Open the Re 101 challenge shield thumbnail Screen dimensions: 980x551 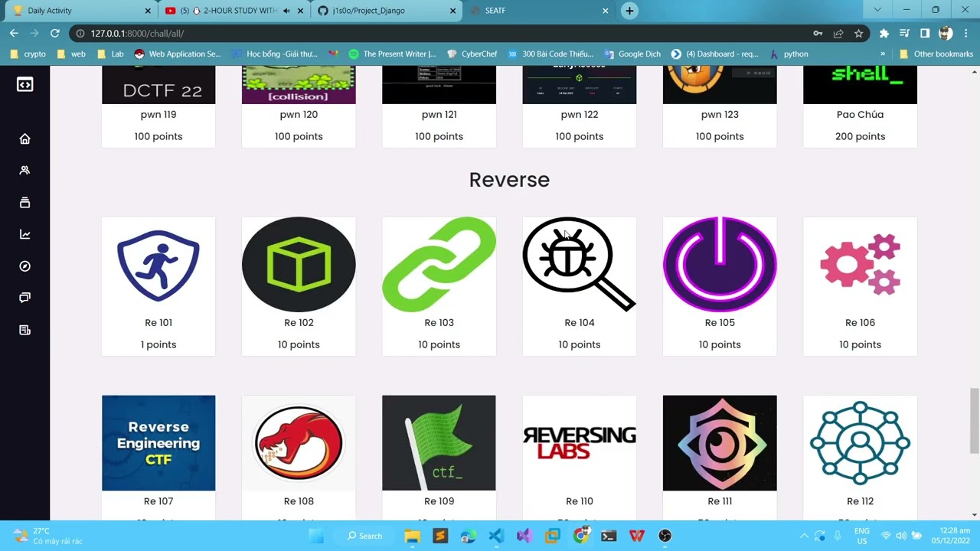point(158,265)
